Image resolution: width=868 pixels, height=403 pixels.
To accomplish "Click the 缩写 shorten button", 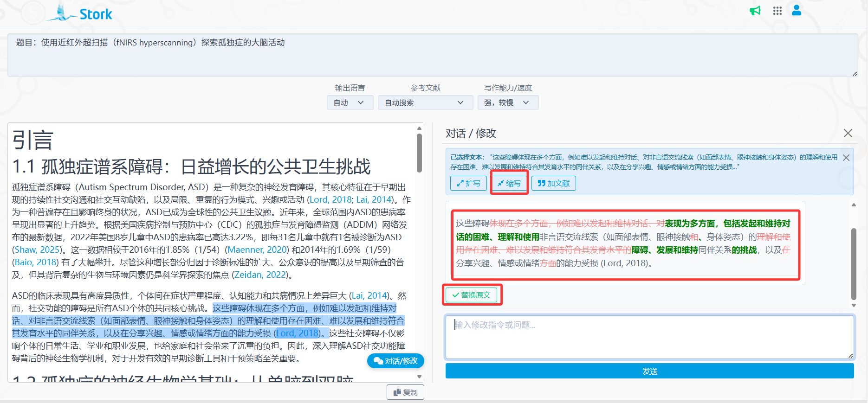I will tap(509, 183).
